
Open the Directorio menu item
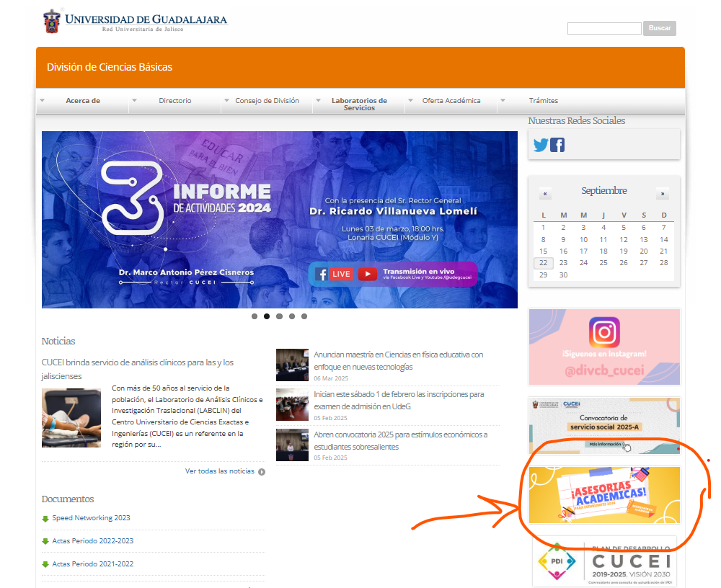175,101
